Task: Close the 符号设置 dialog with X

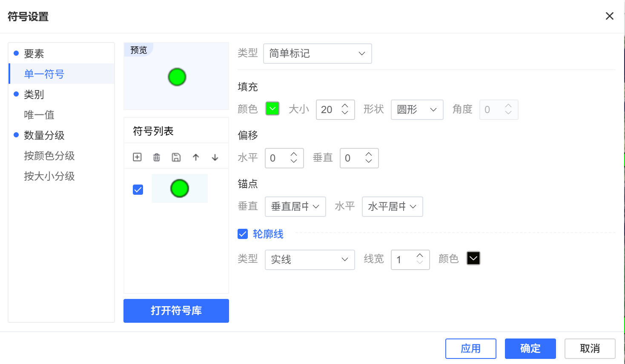Action: [609, 16]
